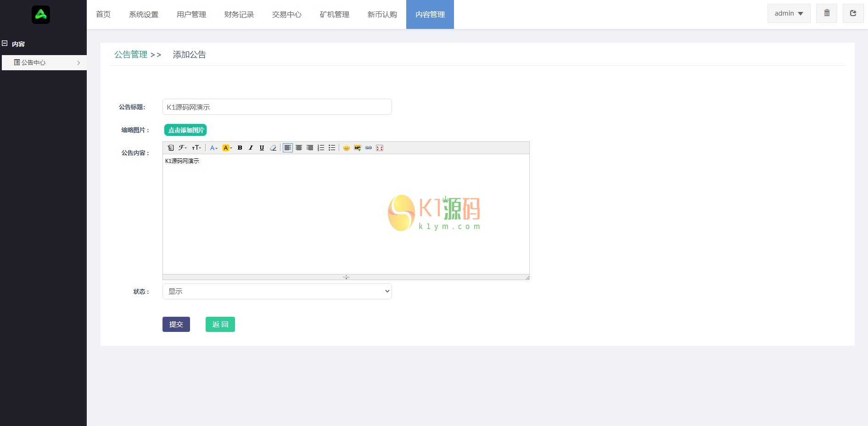Image resolution: width=868 pixels, height=426 pixels.
Task: Open the 状态 dropdown showing 显示
Action: [277, 291]
